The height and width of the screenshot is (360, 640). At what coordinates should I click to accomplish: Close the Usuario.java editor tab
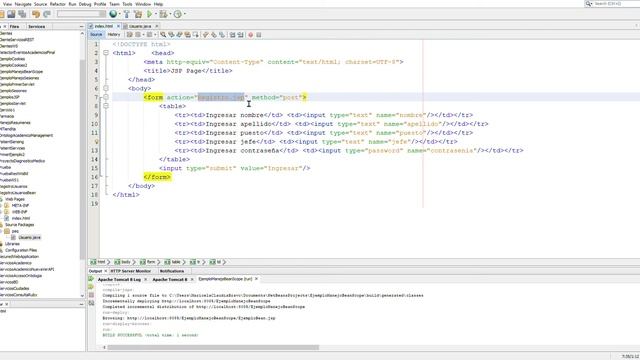(x=157, y=26)
